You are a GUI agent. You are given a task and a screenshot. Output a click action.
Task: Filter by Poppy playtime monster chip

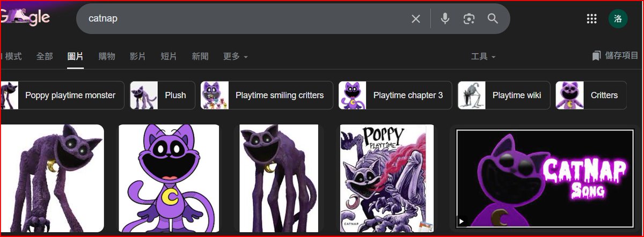point(62,95)
